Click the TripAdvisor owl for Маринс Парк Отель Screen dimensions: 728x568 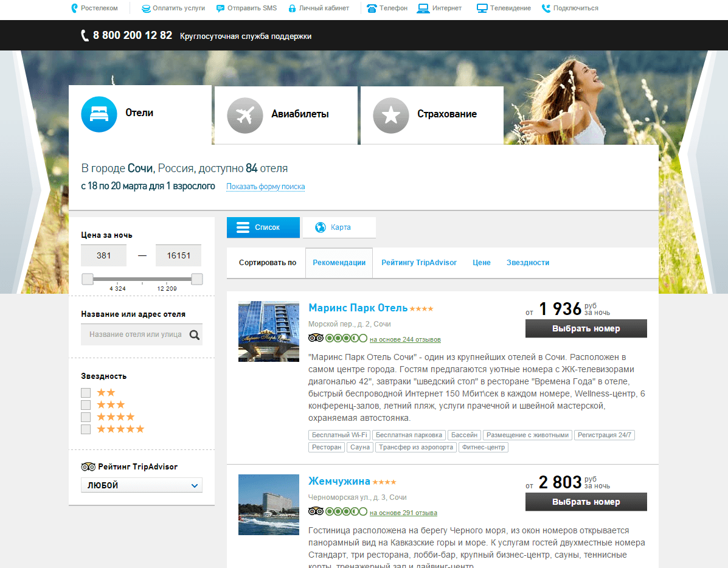pos(316,338)
